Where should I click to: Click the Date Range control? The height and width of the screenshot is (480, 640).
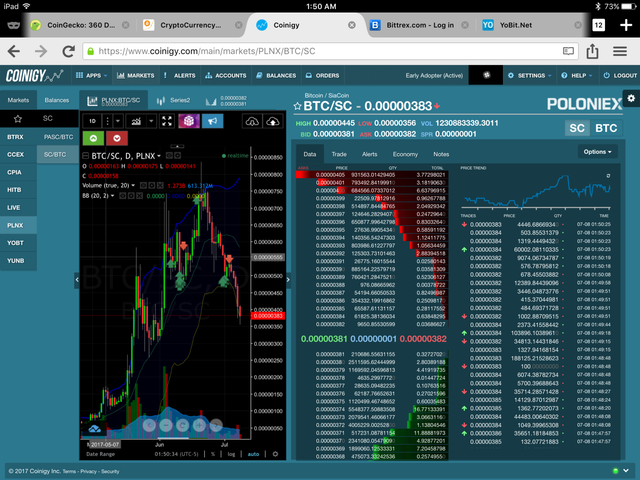pyautogui.click(x=100, y=454)
